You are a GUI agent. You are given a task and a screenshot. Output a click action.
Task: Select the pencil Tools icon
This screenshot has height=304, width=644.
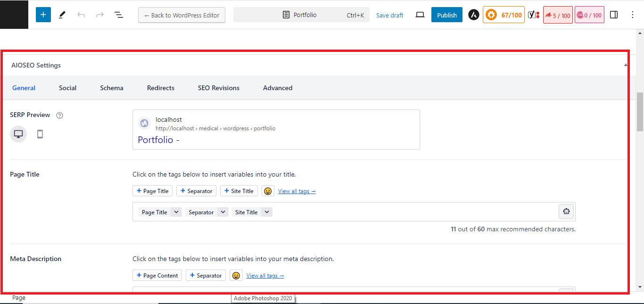coord(62,15)
